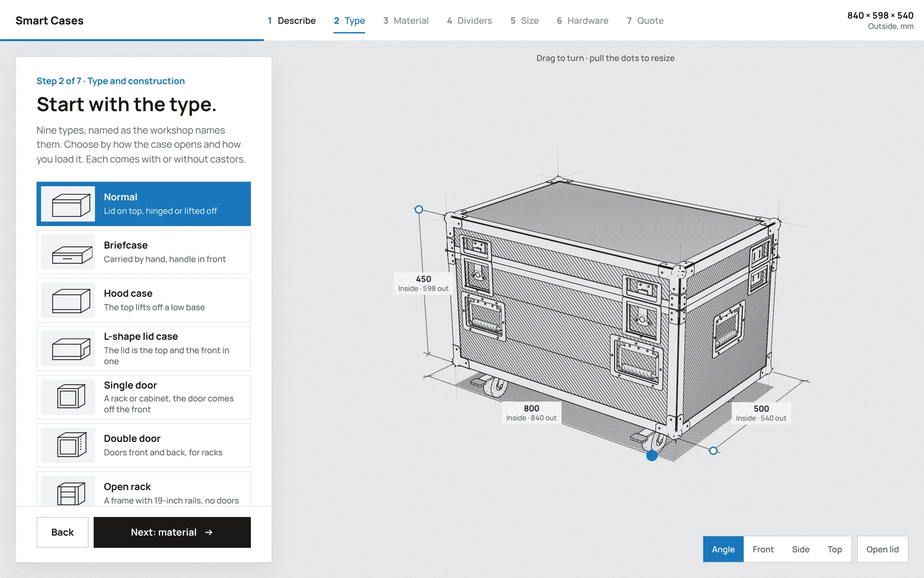The height and width of the screenshot is (578, 924).
Task: Open step 6 Hardware tab
Action: (583, 20)
